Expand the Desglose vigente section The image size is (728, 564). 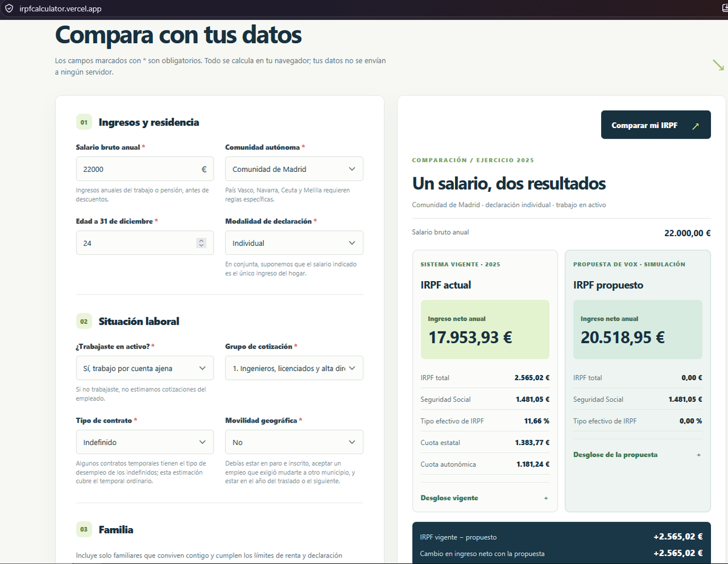pyautogui.click(x=484, y=498)
